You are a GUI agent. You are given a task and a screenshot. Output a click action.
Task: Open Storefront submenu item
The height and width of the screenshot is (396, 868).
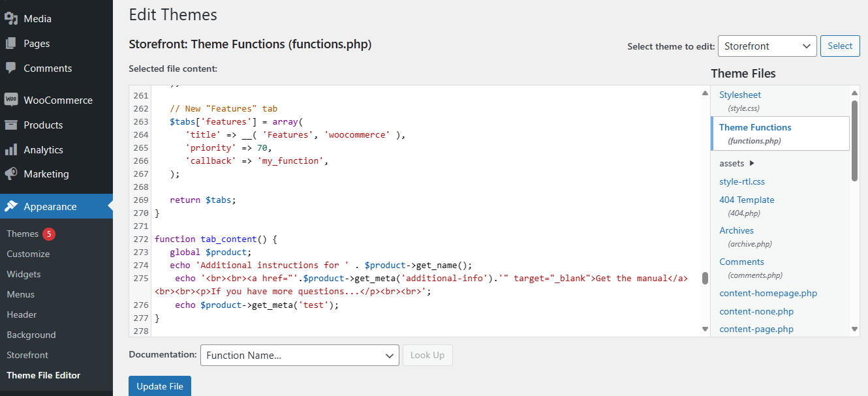tap(27, 355)
